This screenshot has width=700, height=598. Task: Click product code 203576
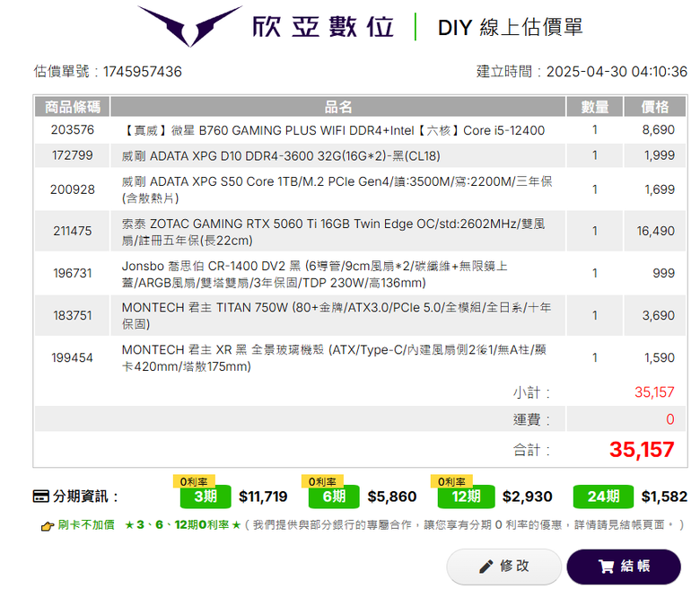point(73,129)
